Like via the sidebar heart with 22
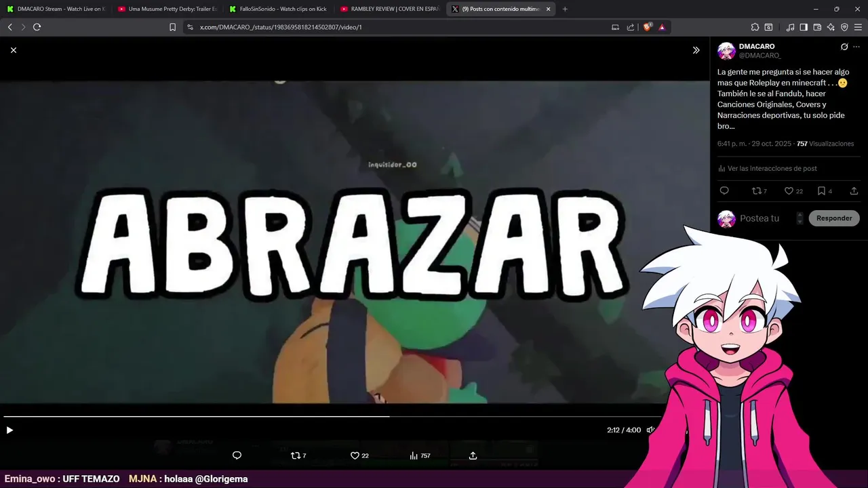 tap(793, 191)
